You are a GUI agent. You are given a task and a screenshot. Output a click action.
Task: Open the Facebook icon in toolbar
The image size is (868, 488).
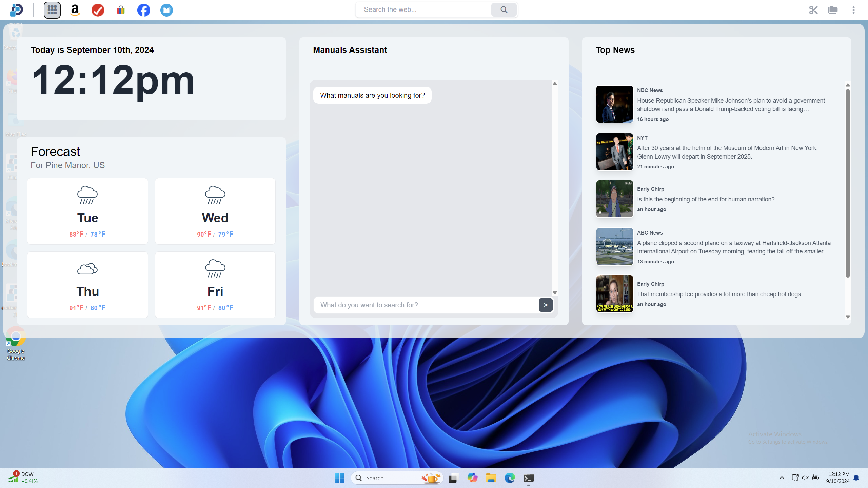pos(143,10)
